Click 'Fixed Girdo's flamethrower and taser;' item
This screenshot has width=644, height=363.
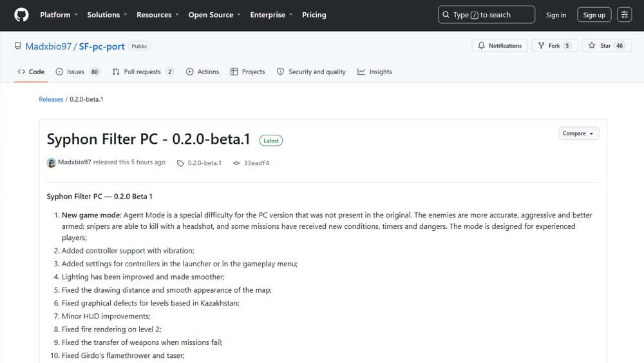click(123, 356)
